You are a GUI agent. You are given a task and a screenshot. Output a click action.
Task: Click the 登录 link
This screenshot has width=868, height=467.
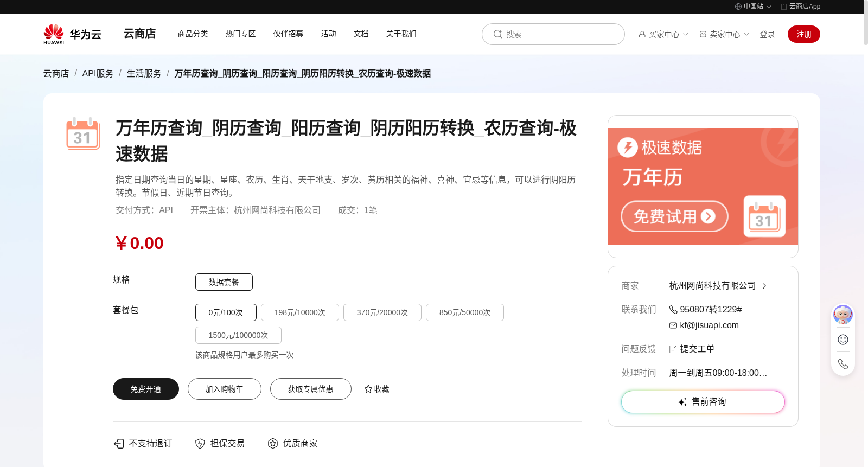point(767,34)
